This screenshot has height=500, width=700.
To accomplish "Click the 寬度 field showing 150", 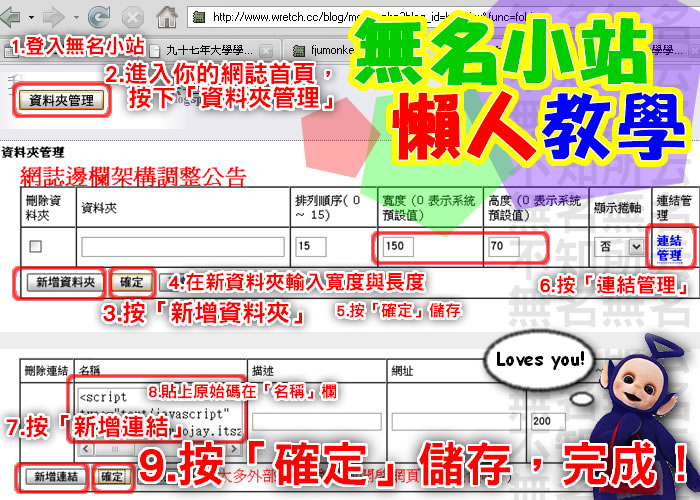I will tap(398, 246).
